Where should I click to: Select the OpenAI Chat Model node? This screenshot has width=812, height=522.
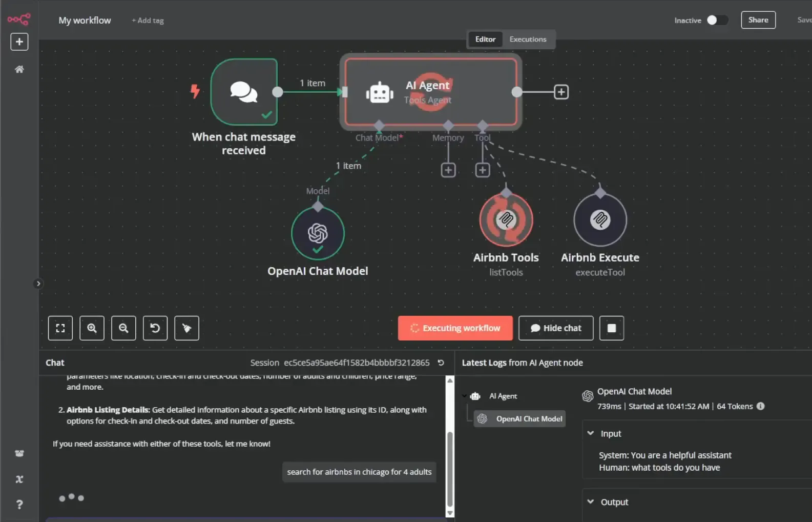click(x=318, y=233)
